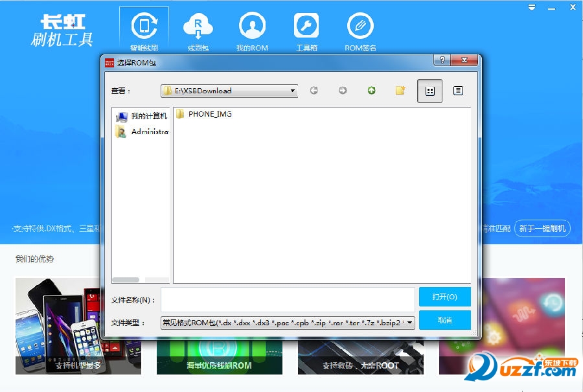
Task: Click the back navigation arrow in dialog
Action: 314,91
